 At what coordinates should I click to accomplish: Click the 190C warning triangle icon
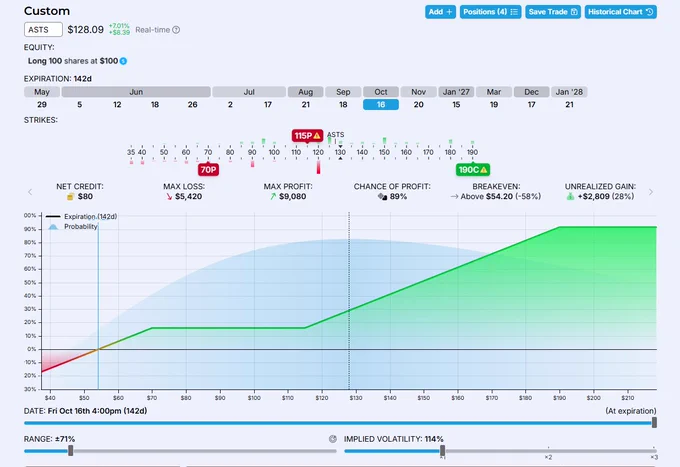coord(484,170)
